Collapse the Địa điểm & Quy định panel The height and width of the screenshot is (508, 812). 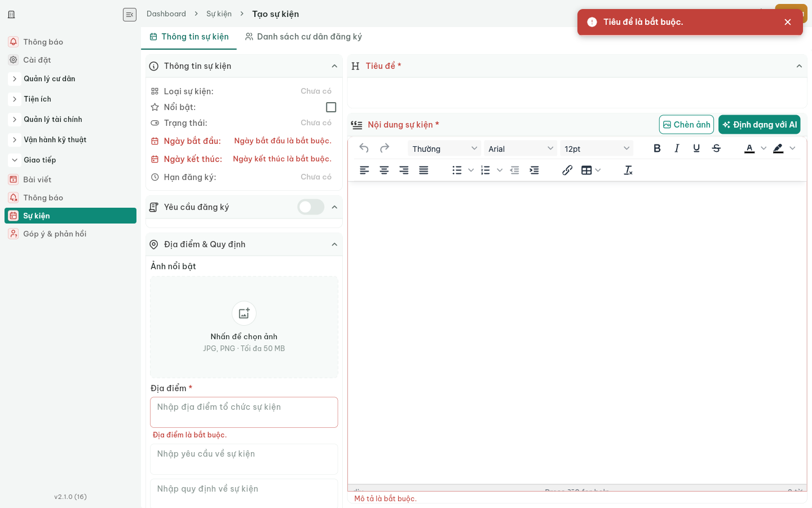click(x=334, y=244)
